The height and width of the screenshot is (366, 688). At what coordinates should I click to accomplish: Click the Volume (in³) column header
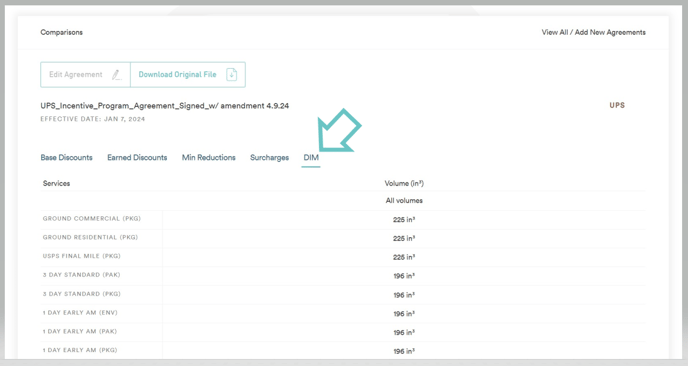(x=404, y=183)
